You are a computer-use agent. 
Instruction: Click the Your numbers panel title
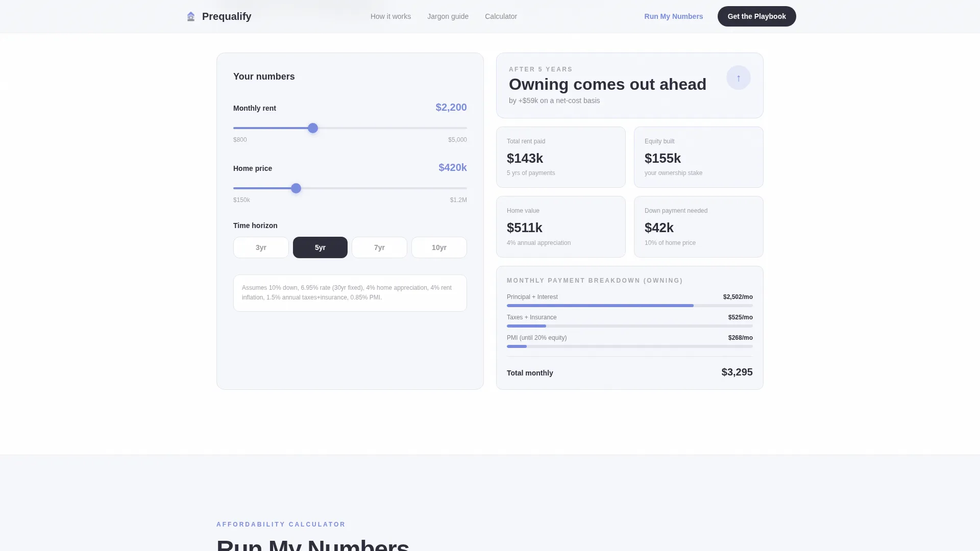pos(264,77)
